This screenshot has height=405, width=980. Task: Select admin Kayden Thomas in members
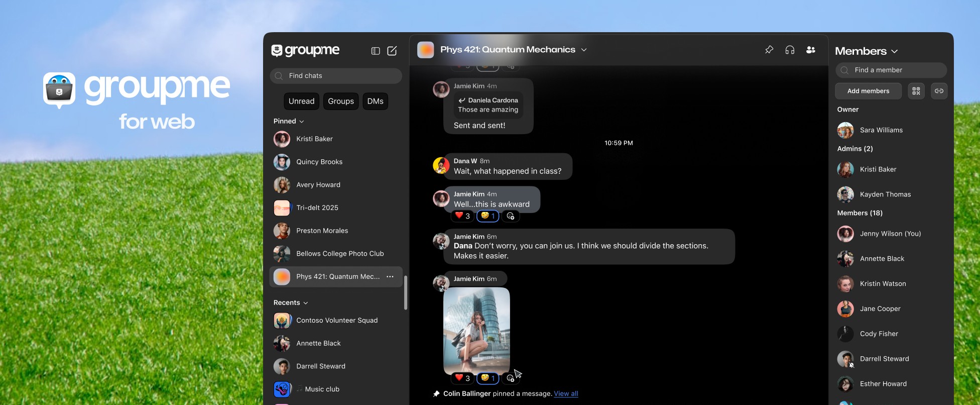coord(891,194)
